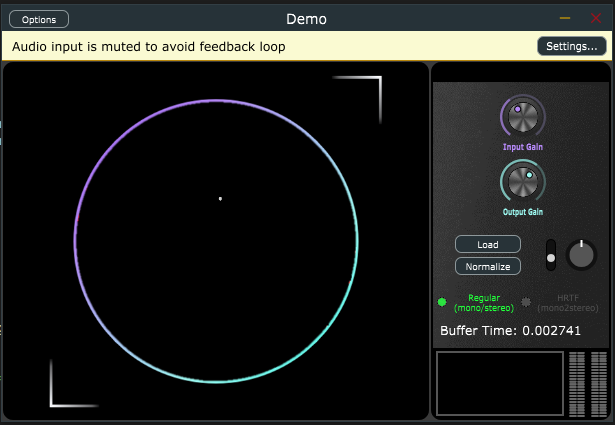Image resolution: width=615 pixels, height=425 pixels.
Task: Minimize the Demo window
Action: [565, 18]
